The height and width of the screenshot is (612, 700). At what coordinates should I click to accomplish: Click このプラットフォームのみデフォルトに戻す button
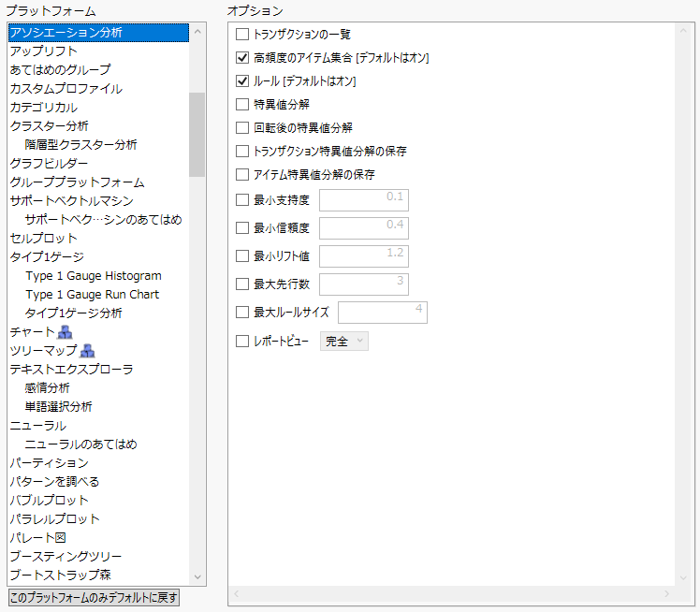point(94,597)
